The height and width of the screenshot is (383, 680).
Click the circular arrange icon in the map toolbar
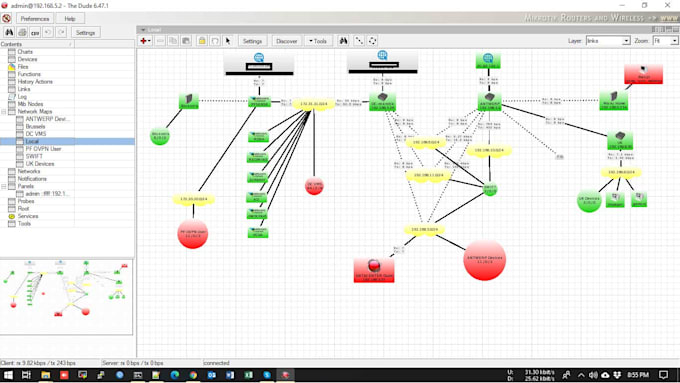pyautogui.click(x=373, y=41)
